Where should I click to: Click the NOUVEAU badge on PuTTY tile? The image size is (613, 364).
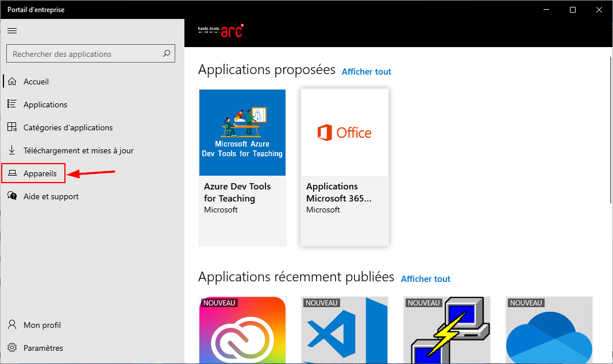coord(424,303)
